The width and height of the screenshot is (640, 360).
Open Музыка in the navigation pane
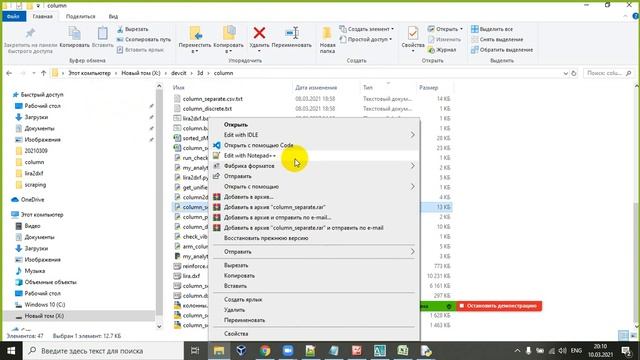(34, 271)
